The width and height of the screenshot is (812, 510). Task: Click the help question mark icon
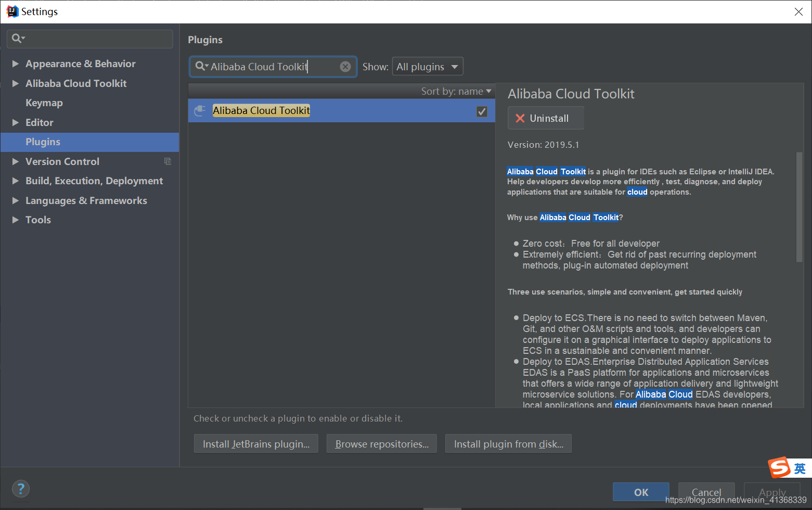pyautogui.click(x=21, y=489)
